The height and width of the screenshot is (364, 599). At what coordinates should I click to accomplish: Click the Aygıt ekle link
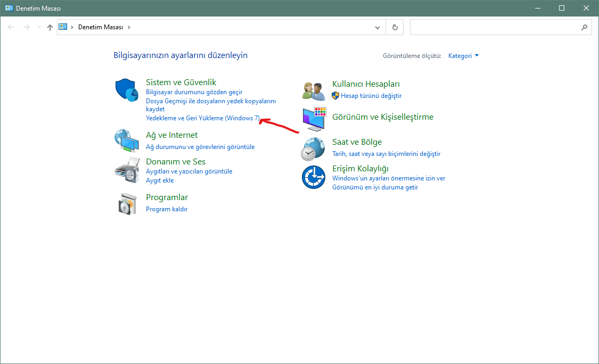point(160,180)
